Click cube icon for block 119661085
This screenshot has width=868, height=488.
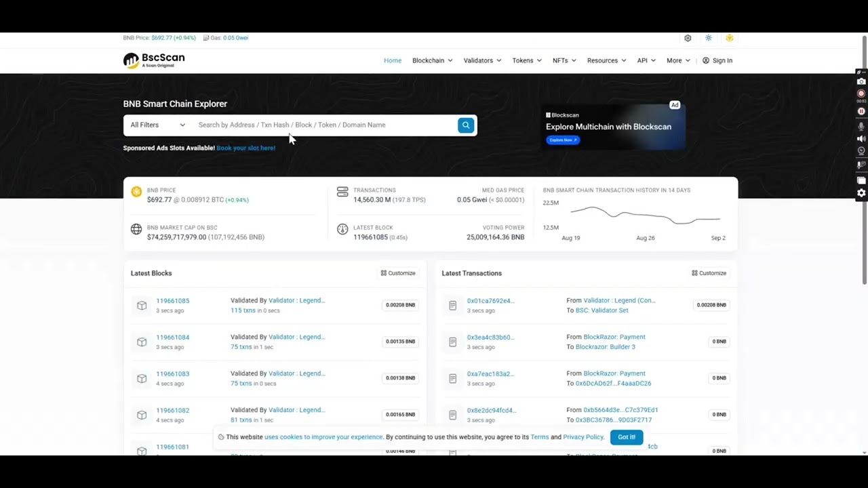[x=142, y=306]
